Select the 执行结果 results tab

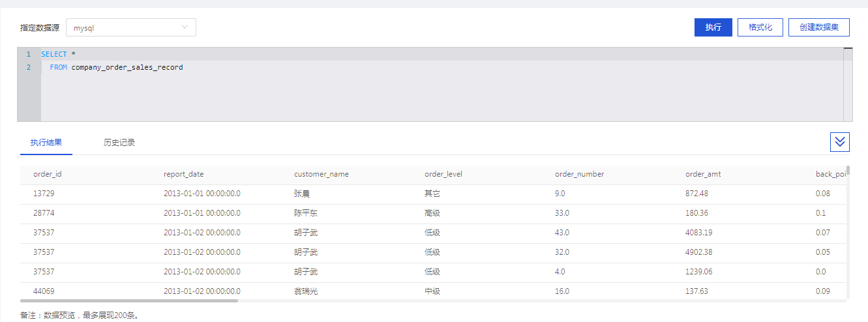click(x=46, y=142)
